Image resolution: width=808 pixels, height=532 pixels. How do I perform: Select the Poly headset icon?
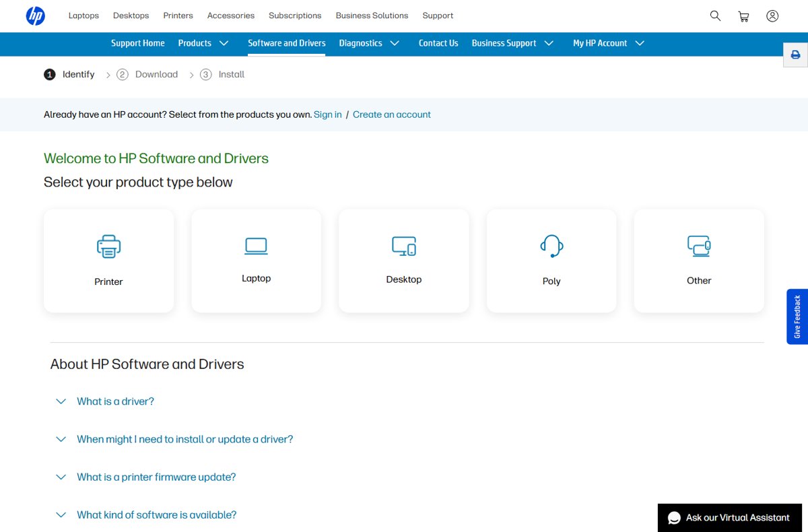click(551, 246)
